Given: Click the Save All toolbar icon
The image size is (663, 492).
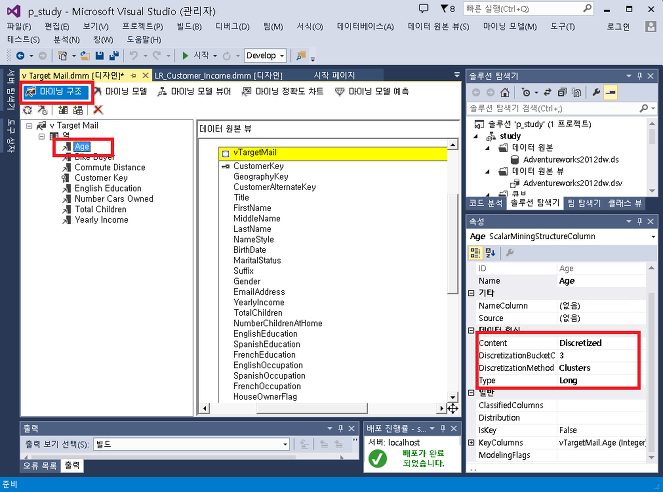Looking at the screenshot, I should click(x=114, y=55).
